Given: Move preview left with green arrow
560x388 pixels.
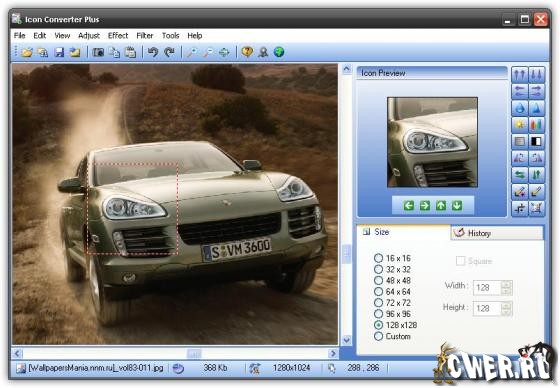Looking at the screenshot, I should tap(409, 205).
